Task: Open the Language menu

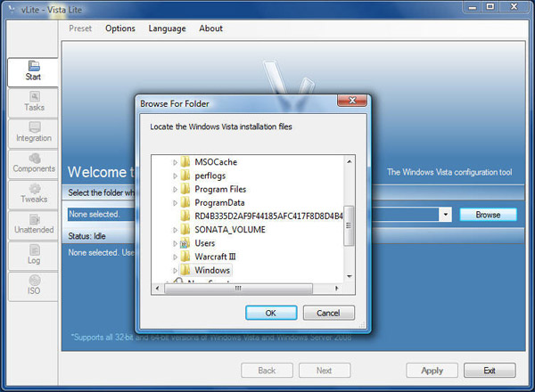Action: [167, 29]
